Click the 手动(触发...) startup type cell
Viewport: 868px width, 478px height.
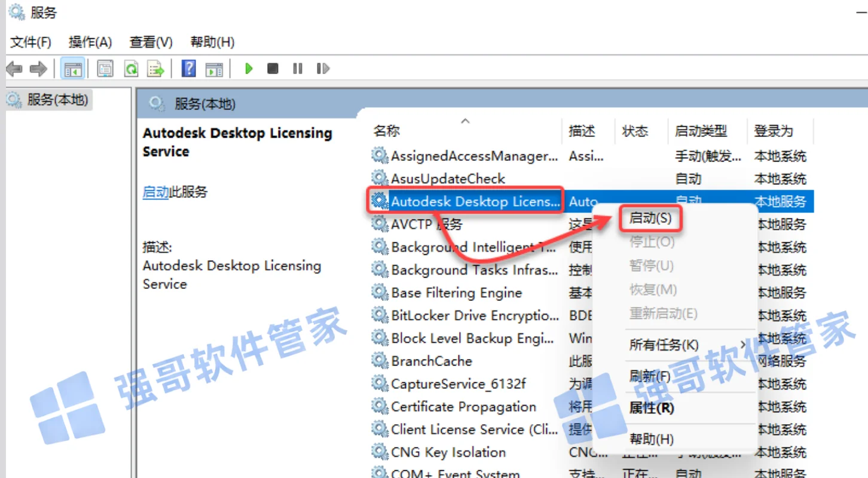[708, 156]
